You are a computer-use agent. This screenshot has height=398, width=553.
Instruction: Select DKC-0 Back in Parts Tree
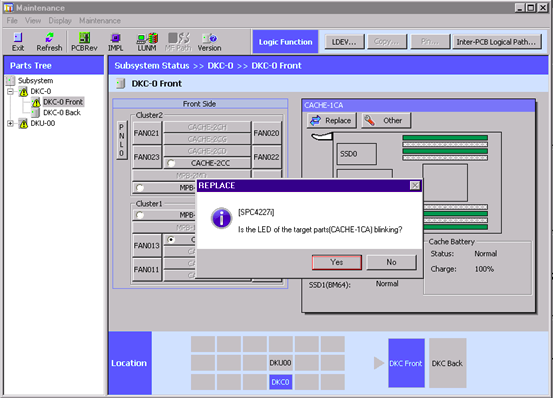point(62,112)
